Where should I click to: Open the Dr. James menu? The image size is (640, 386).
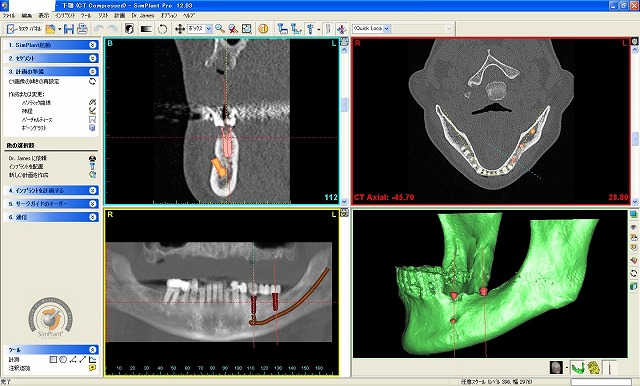click(142, 15)
